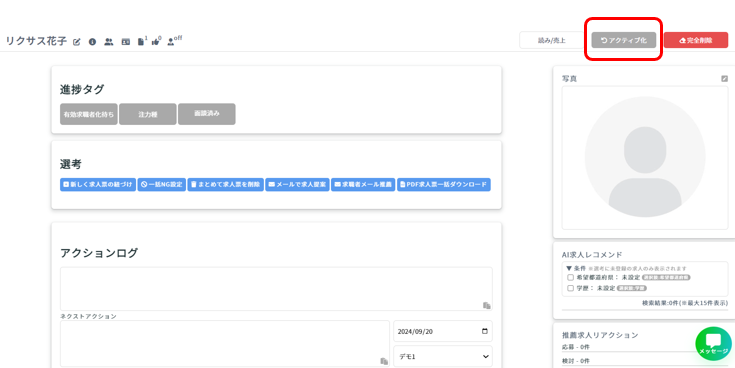Screen dimensions: 735x368
Task: Click 検索結果:0件 result text
Action: pyautogui.click(x=685, y=303)
